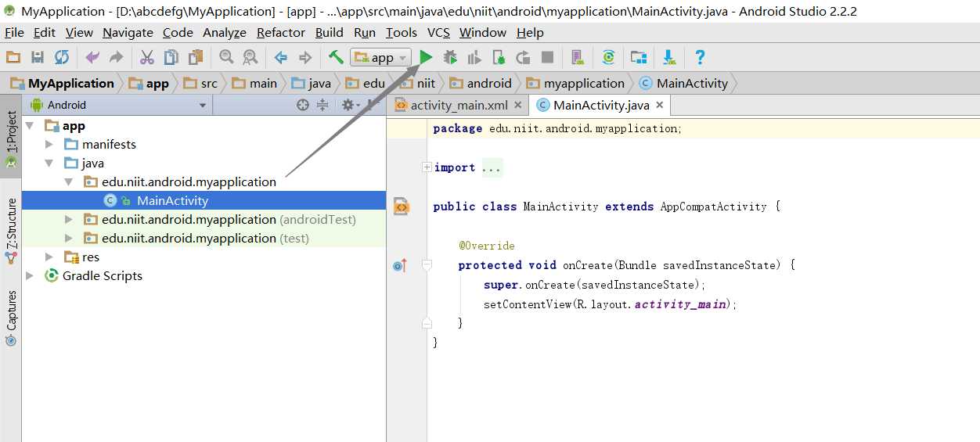Open the SDK Manager download icon
980x442 pixels.
coord(669,57)
